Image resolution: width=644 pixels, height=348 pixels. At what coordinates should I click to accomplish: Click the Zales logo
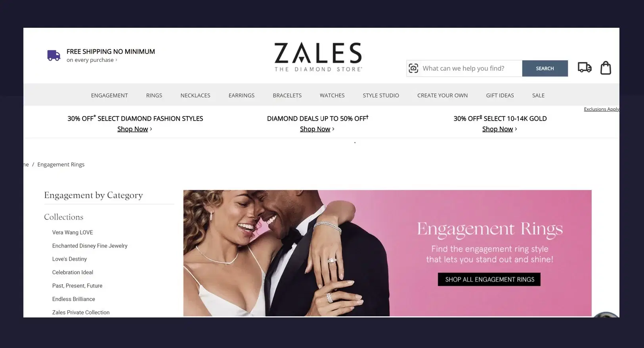click(318, 57)
